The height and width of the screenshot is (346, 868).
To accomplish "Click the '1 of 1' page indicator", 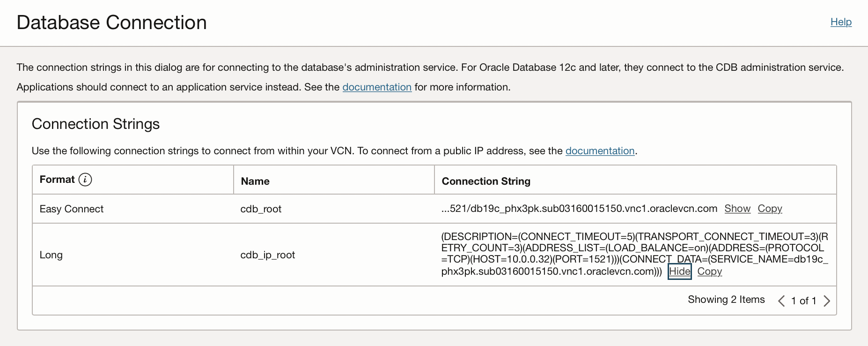I will pyautogui.click(x=803, y=301).
